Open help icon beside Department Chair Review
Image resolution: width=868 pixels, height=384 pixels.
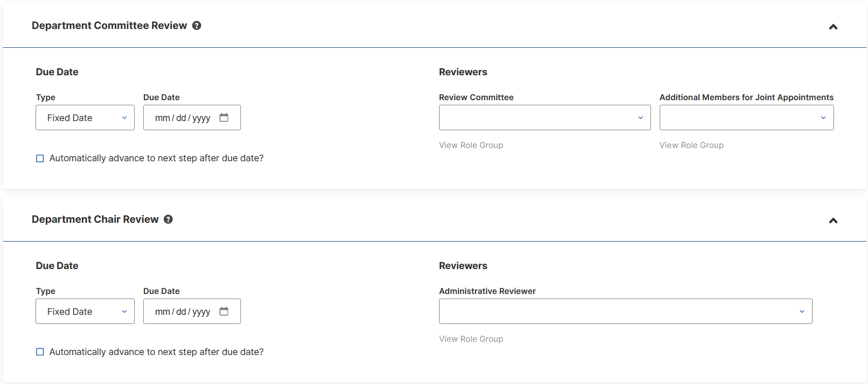[168, 219]
